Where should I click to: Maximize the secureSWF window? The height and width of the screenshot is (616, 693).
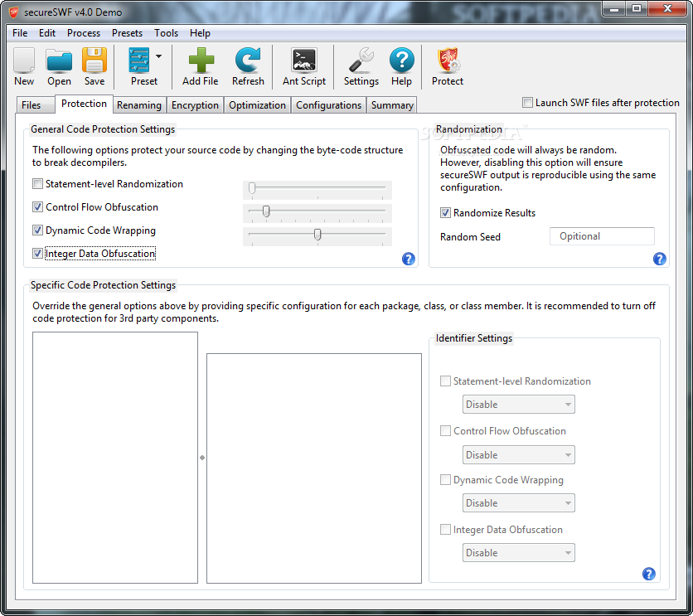pos(637,9)
